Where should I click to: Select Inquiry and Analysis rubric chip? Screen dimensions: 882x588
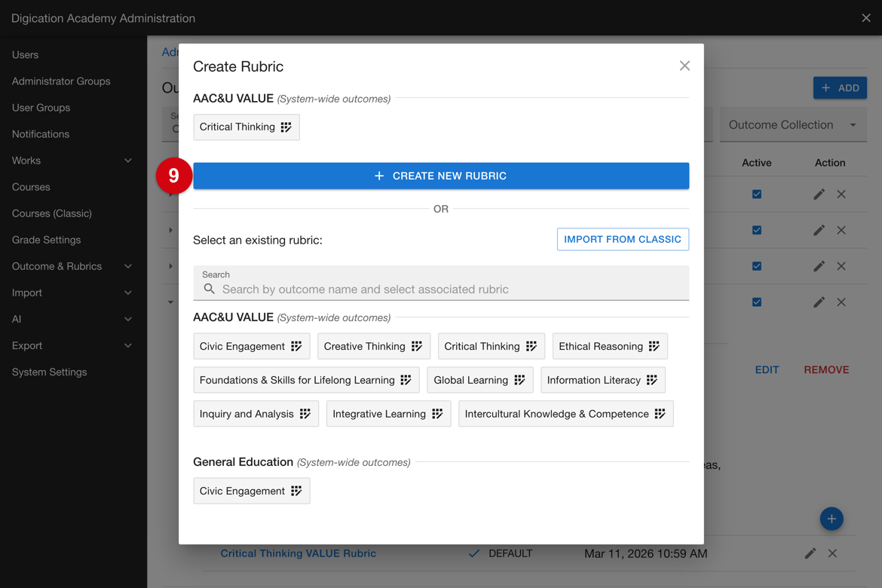pyautogui.click(x=256, y=414)
